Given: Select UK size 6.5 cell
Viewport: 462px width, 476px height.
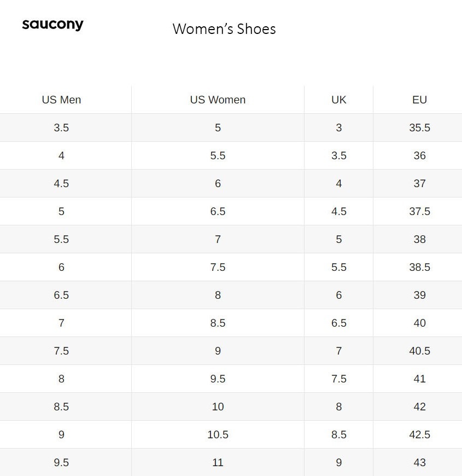Looking at the screenshot, I should pyautogui.click(x=339, y=323).
